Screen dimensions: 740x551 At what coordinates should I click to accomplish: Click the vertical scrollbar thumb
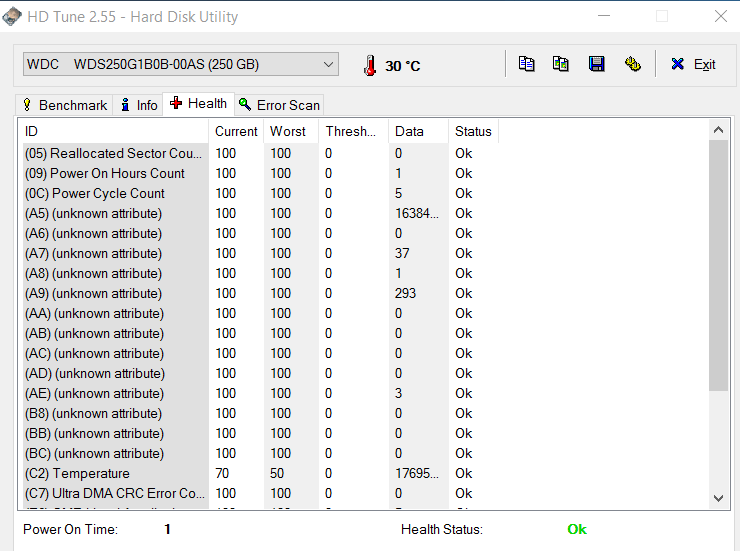point(718,265)
